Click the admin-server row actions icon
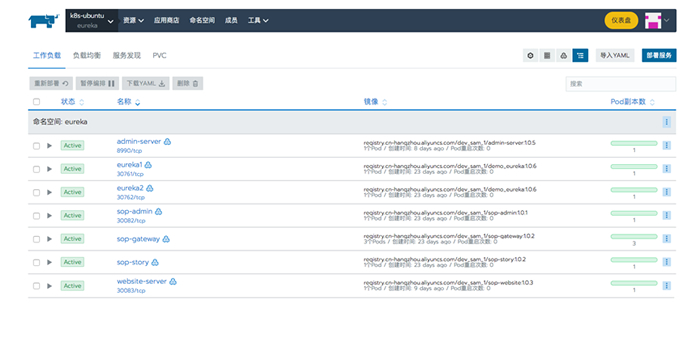This screenshot has width=700, height=363. coord(667,145)
